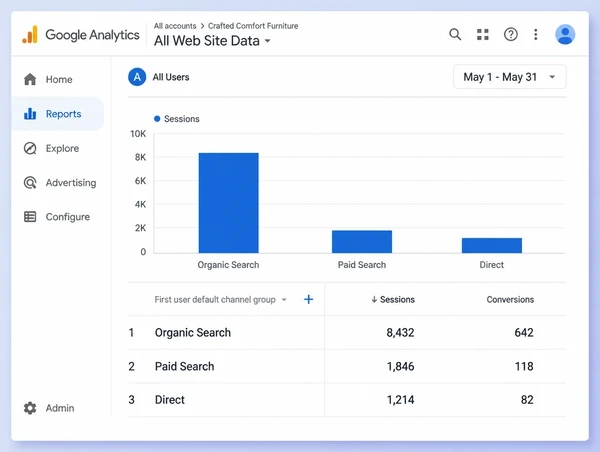Image resolution: width=600 pixels, height=452 pixels.
Task: Click the Direct bar in chart
Action: [492, 245]
